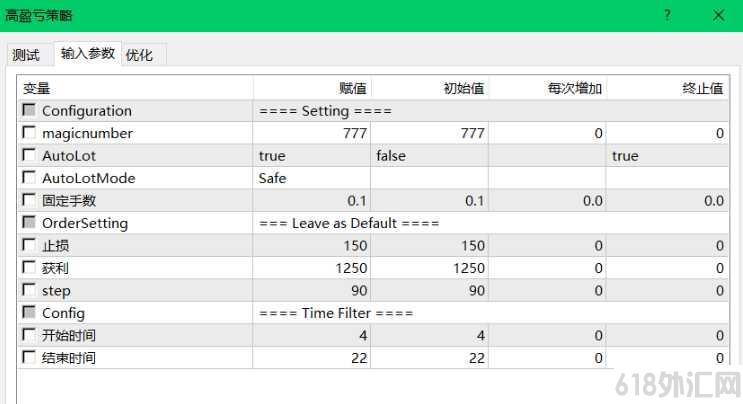The height and width of the screenshot is (404, 743).
Task: Close the strategy tester dialog
Action: (x=718, y=15)
